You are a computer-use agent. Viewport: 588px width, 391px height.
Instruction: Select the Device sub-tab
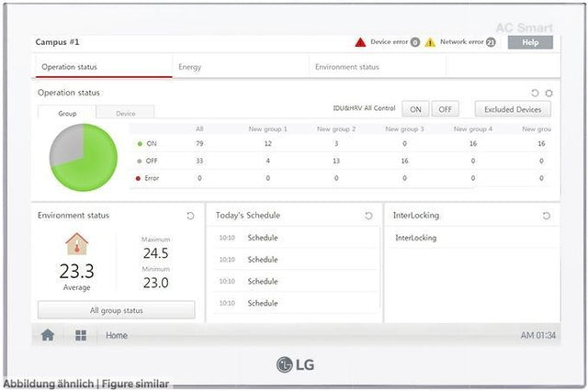125,113
